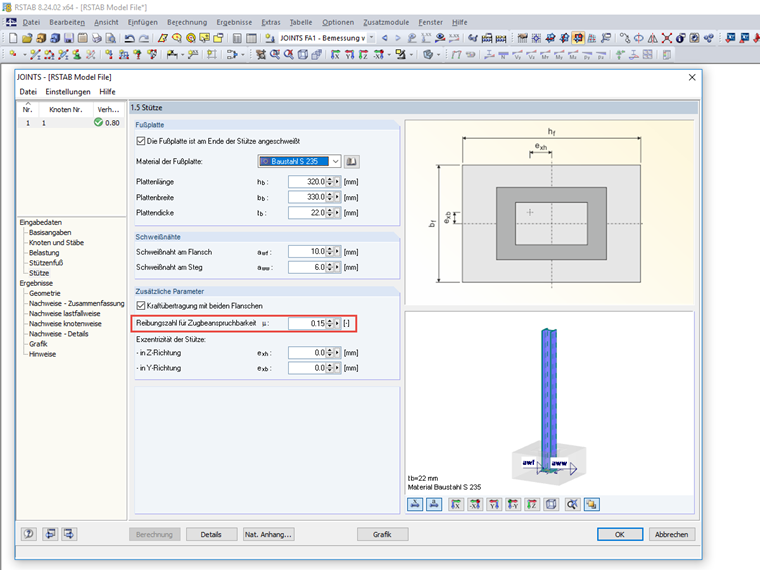Show view in Y direction in dialog graphic
Screen dimensions: 760x570
[494, 505]
